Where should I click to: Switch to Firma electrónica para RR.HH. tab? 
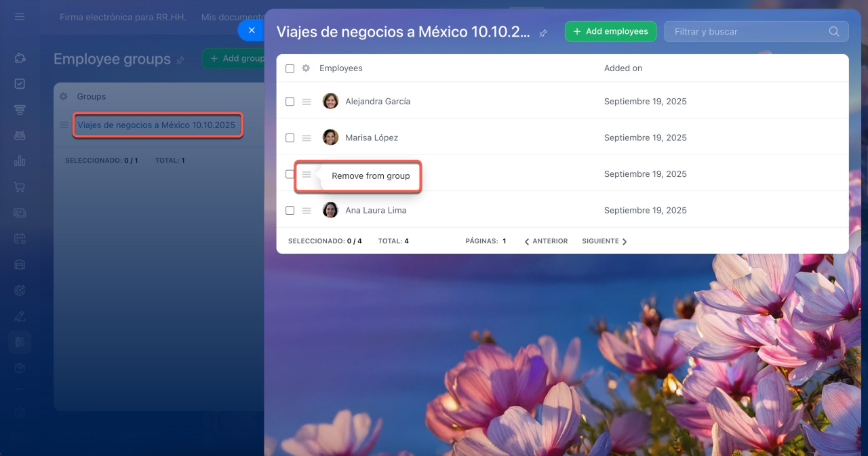click(122, 17)
